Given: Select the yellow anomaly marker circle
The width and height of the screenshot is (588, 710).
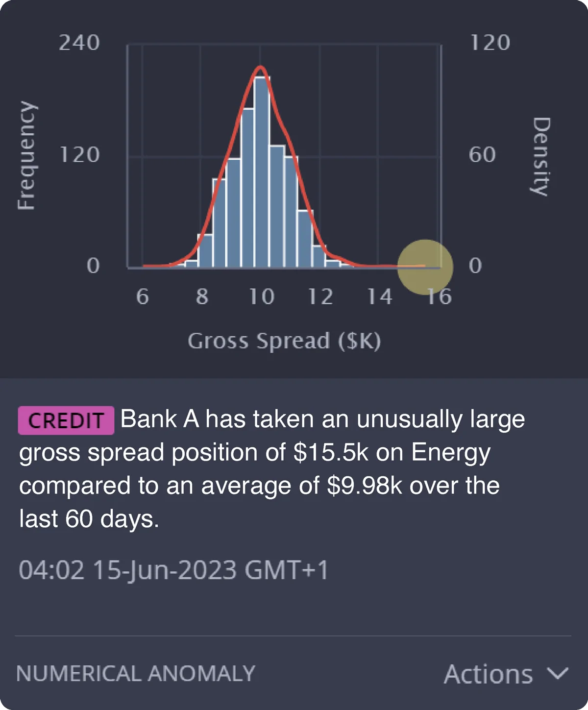Looking at the screenshot, I should (x=425, y=267).
